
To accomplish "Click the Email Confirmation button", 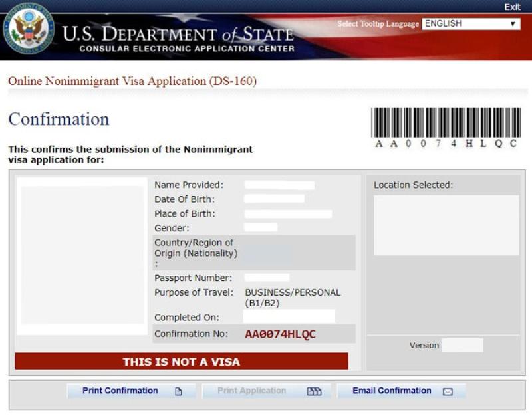I will point(402,391).
